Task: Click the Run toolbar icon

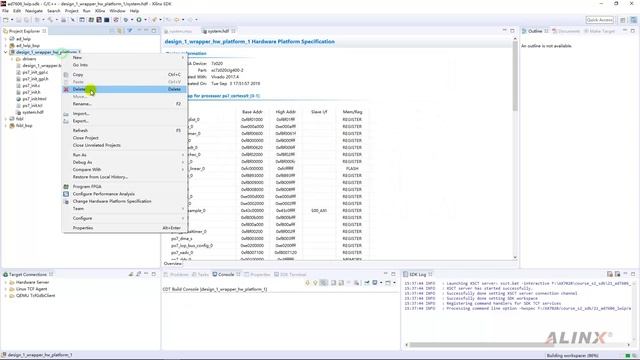Action: click(x=139, y=20)
